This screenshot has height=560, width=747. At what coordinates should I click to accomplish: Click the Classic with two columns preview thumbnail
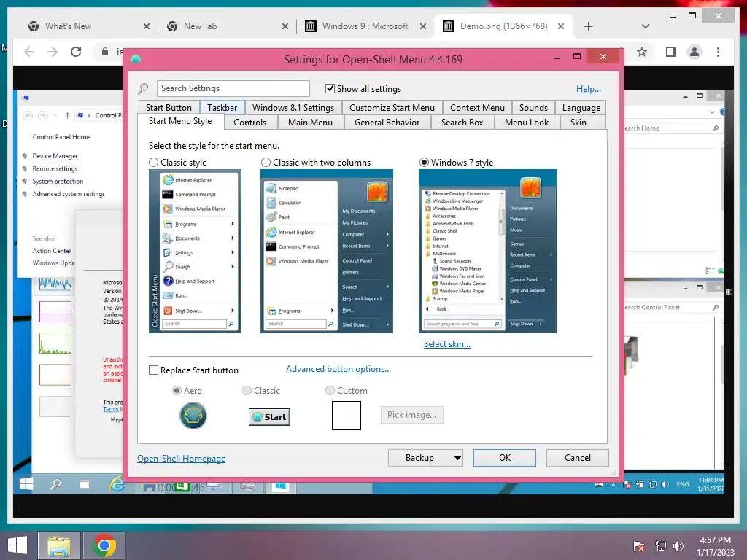click(x=327, y=252)
